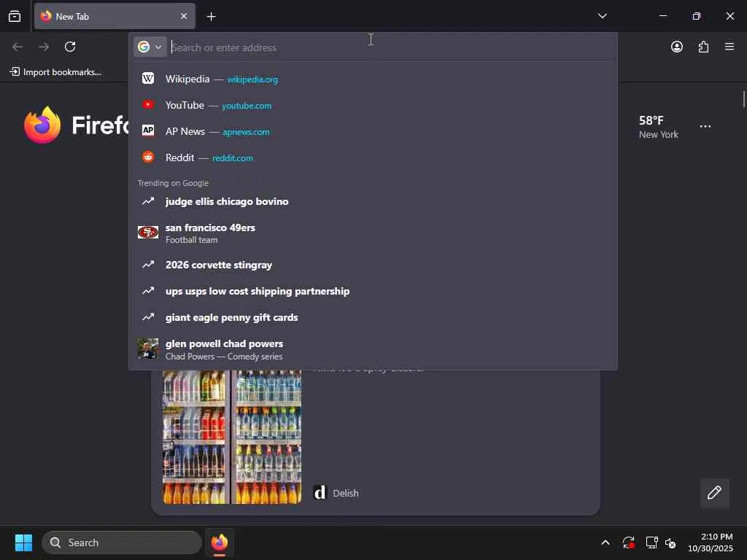The image size is (747, 560).
Task: Close the New Tab tab
Action: (183, 16)
